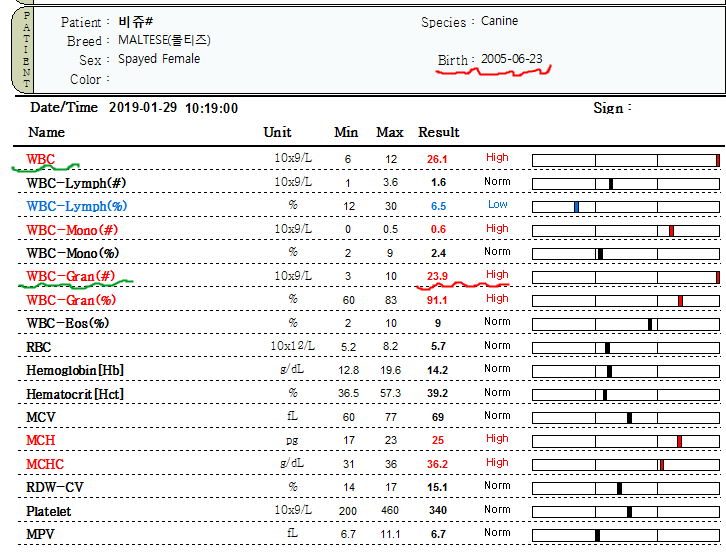The image size is (726, 553).
Task: Select the Hemoglobin result 14.2
Action: (437, 371)
